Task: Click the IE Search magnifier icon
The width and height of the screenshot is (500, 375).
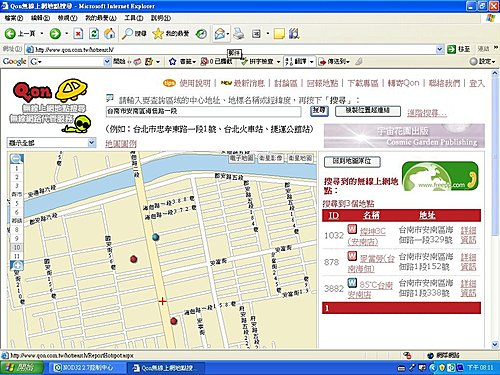Action: 127,33
